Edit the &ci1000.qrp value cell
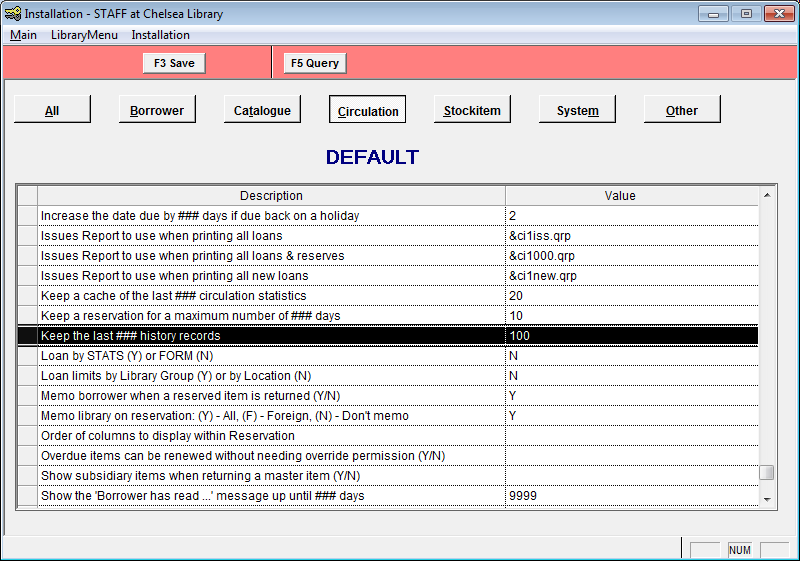 pyautogui.click(x=632, y=256)
